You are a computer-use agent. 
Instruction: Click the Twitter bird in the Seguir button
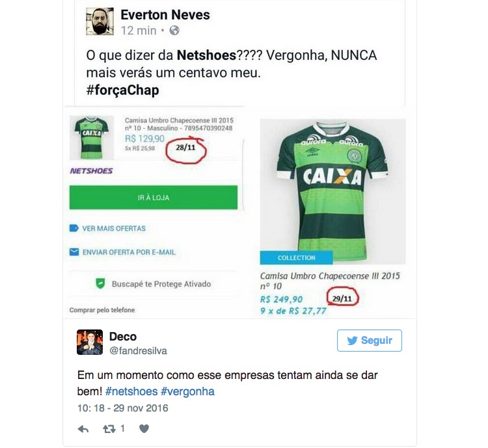click(x=352, y=341)
